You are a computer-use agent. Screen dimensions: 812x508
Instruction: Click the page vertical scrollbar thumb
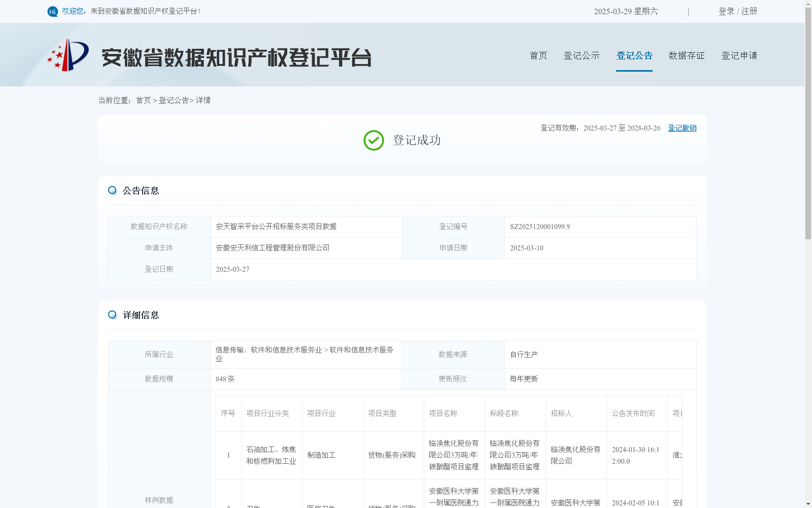pos(808,123)
